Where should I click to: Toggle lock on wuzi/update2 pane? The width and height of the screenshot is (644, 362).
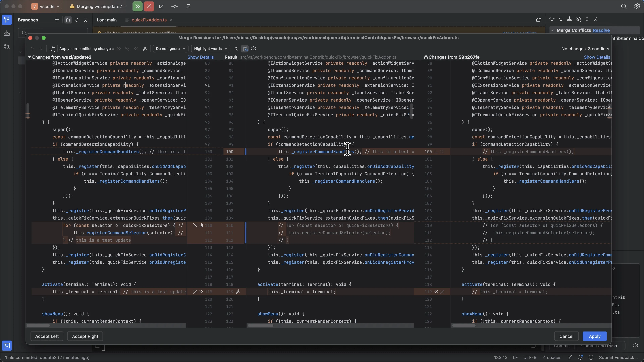pos(30,57)
